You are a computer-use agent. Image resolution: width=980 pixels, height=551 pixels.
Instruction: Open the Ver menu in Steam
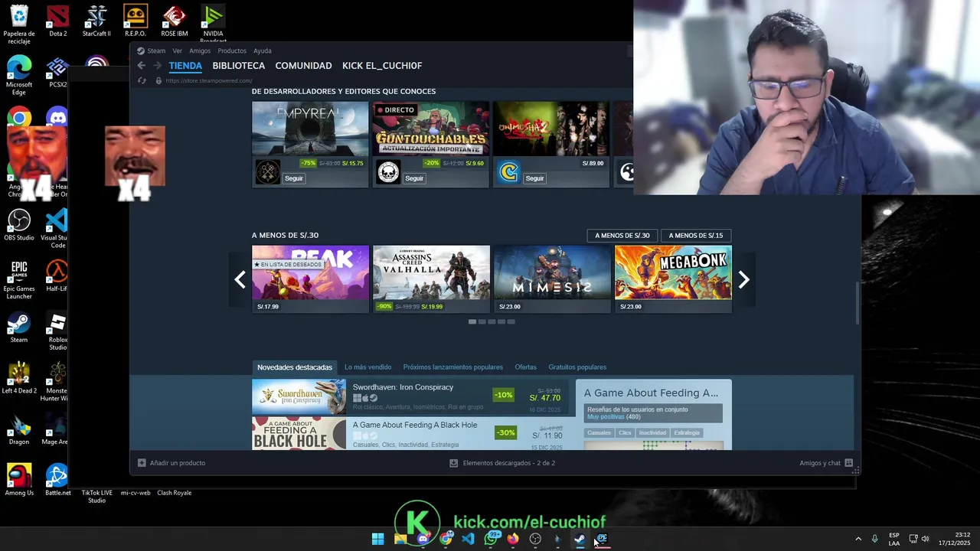(177, 51)
